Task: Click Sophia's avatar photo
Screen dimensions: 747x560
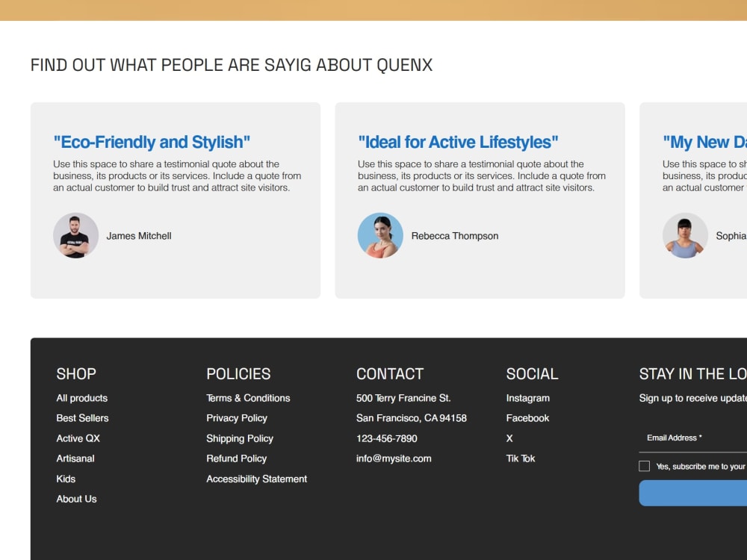Action: click(685, 236)
